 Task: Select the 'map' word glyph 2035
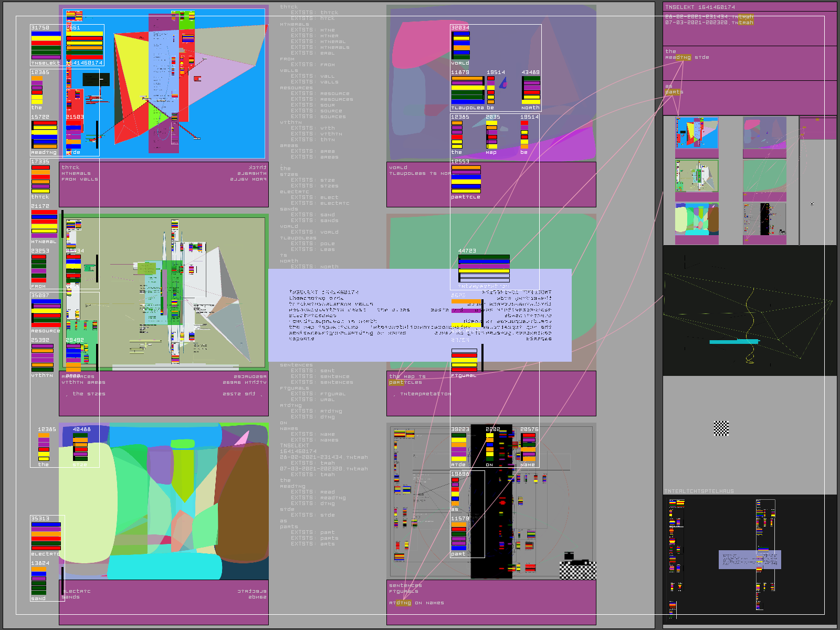491,135
